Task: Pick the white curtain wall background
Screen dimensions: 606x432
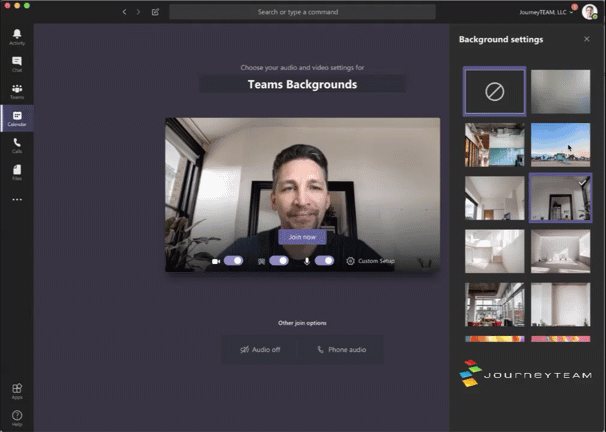Action: point(560,304)
